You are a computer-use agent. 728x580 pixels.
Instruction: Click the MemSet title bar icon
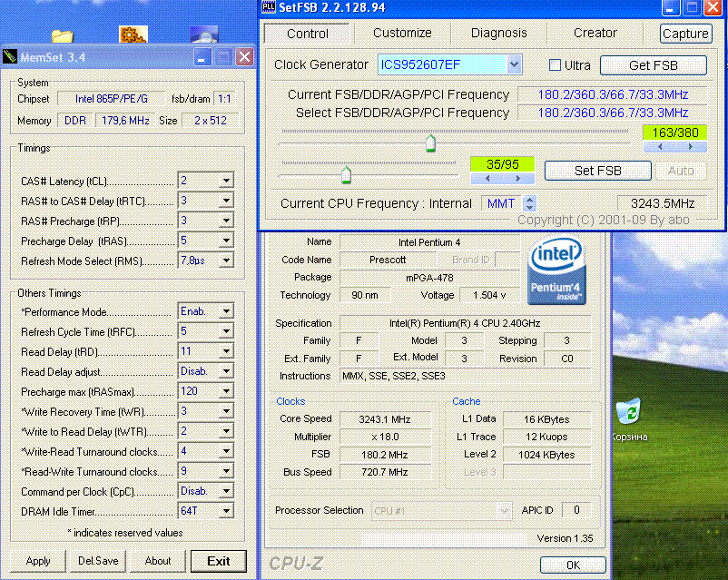(x=10, y=56)
